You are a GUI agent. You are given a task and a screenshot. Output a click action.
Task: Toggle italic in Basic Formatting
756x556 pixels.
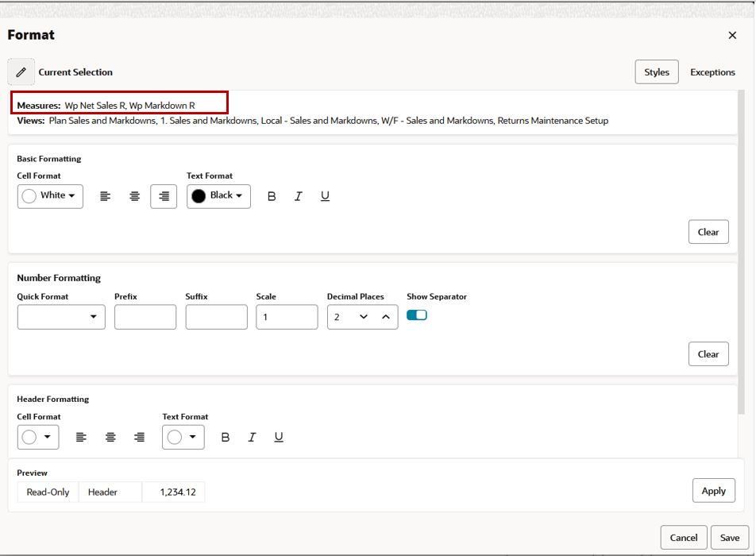pos(299,196)
